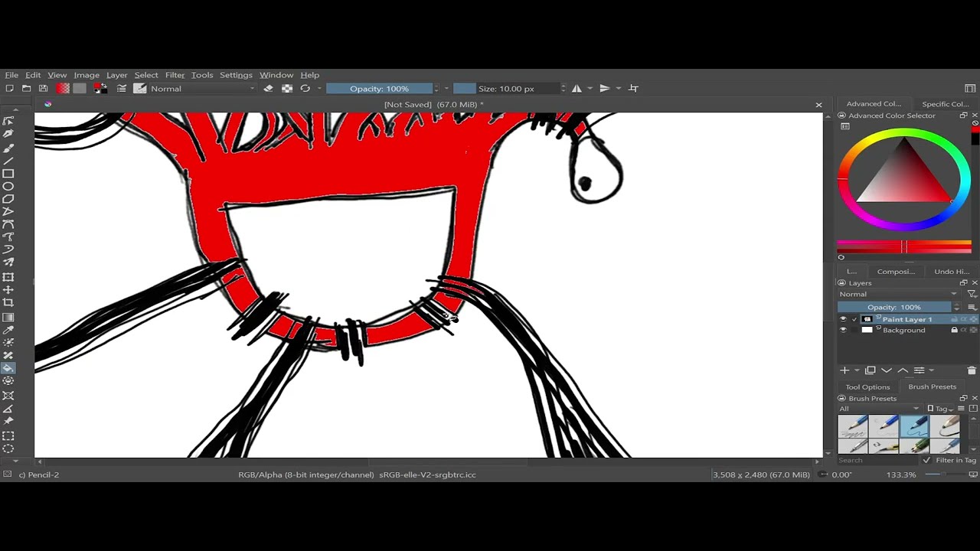The height and width of the screenshot is (551, 980).
Task: Select the Move tool
Action: (8, 290)
